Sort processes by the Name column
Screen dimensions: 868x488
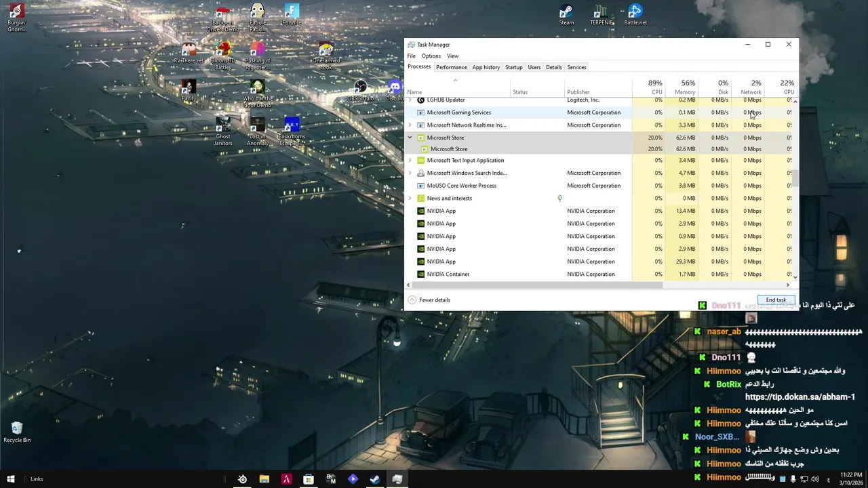458,87
